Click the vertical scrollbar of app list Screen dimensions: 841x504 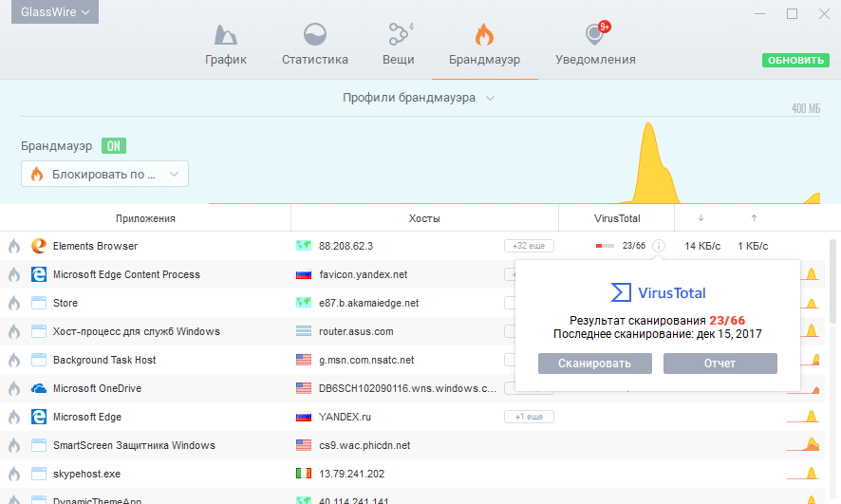pos(832,282)
